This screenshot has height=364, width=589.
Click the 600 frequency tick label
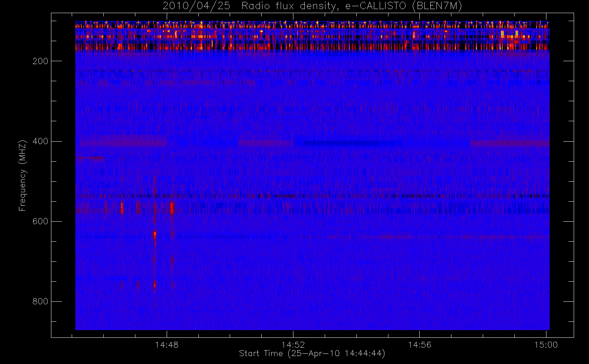pos(40,221)
